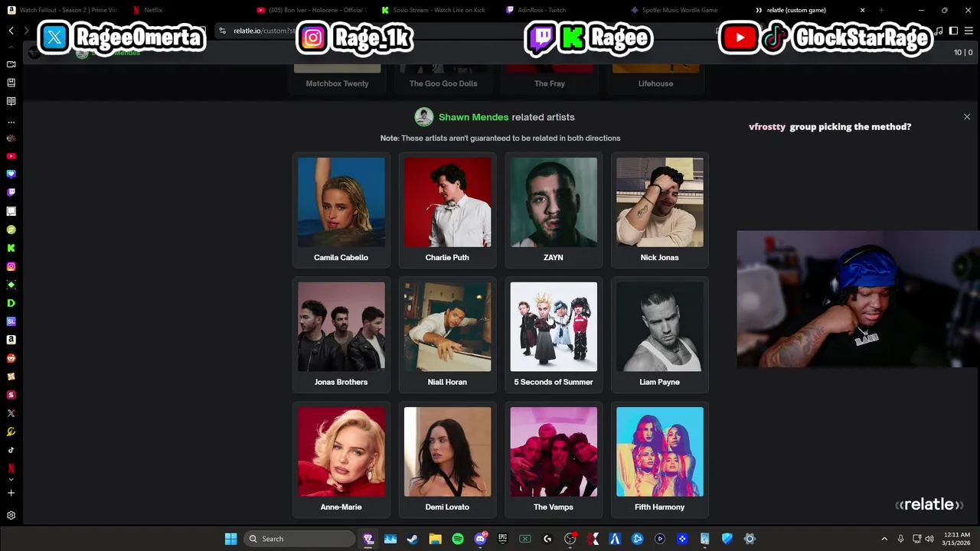Click the taskbar Search box
Image resolution: width=980 pixels, height=551 pixels.
pyautogui.click(x=300, y=539)
